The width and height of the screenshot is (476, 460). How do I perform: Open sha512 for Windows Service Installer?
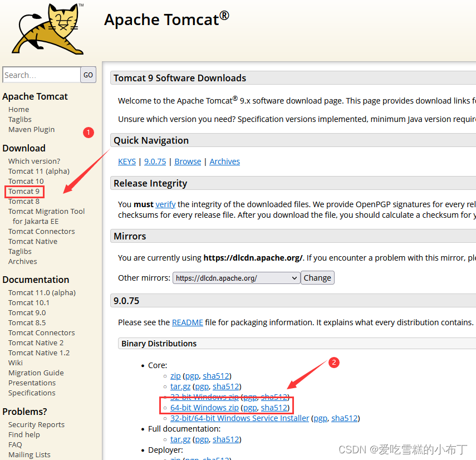[x=344, y=418]
